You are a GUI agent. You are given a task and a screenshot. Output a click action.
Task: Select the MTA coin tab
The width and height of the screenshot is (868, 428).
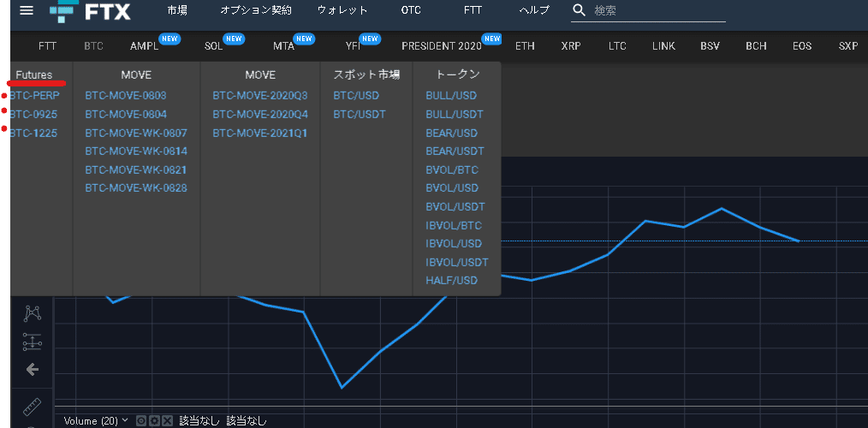pyautogui.click(x=283, y=46)
